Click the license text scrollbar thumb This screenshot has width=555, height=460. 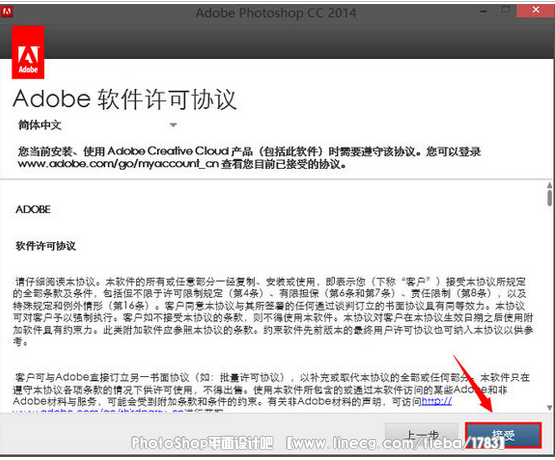pyautogui.click(x=549, y=197)
